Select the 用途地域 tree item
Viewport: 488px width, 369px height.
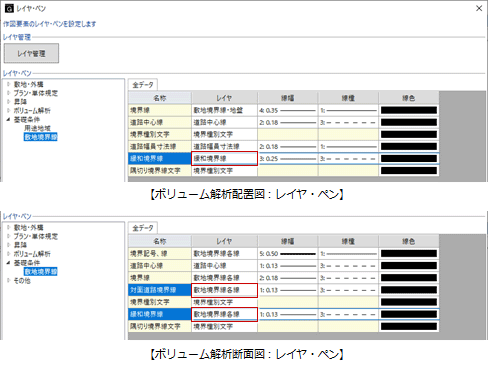[x=37, y=128]
